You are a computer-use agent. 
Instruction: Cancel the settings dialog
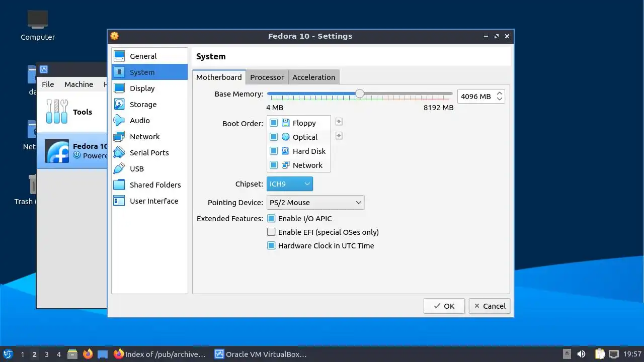[490, 306]
